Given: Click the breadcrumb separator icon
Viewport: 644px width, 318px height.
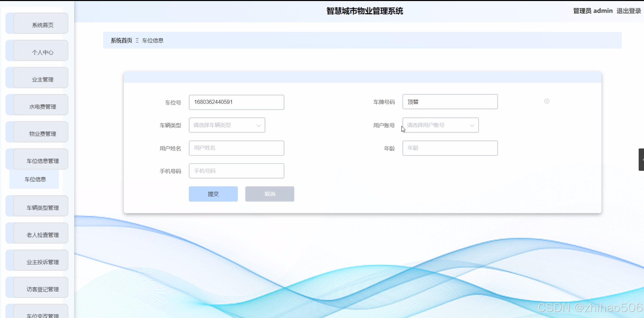Looking at the screenshot, I should (x=137, y=40).
